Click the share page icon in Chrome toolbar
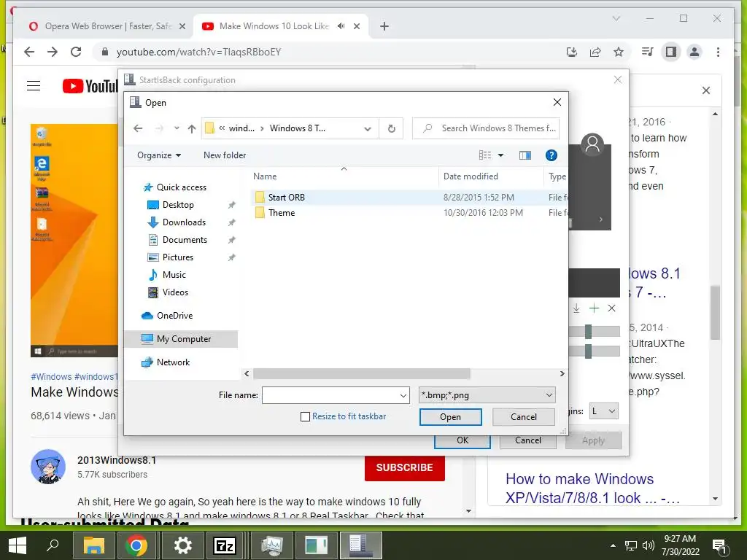 595,52
